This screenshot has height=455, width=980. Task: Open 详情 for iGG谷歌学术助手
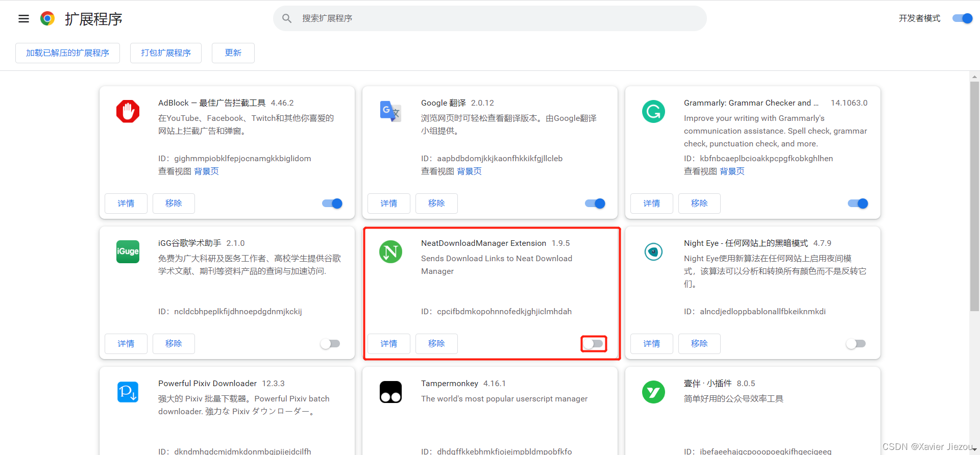pyautogui.click(x=126, y=344)
